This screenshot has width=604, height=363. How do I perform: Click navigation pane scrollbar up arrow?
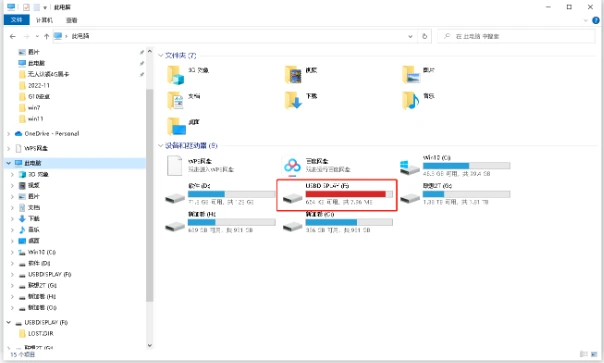coord(149,52)
